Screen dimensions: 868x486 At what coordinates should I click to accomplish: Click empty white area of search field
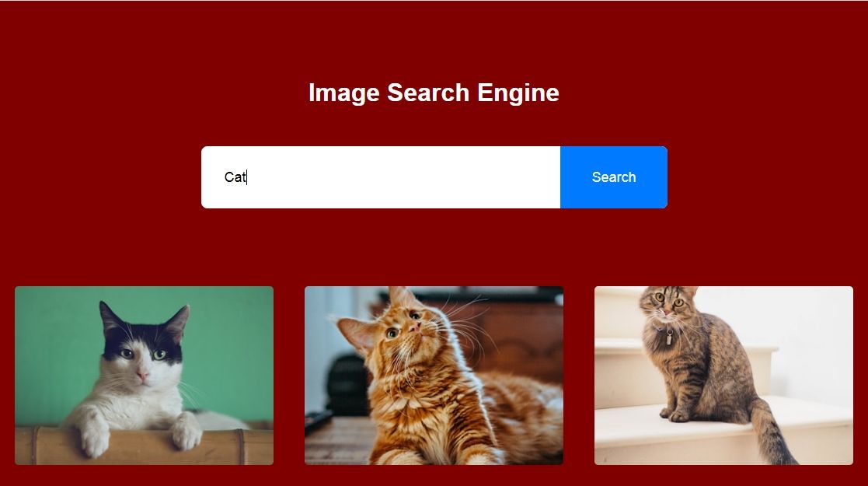pos(404,177)
